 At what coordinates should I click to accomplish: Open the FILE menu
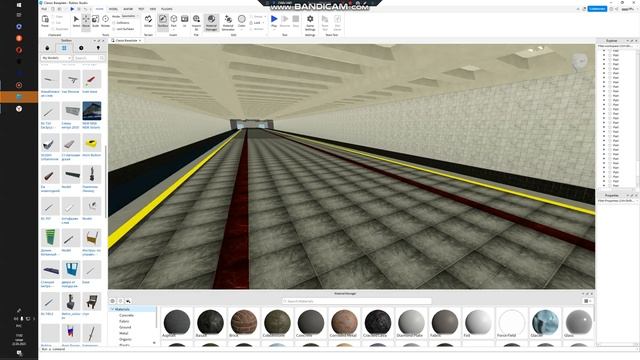tap(44, 9)
